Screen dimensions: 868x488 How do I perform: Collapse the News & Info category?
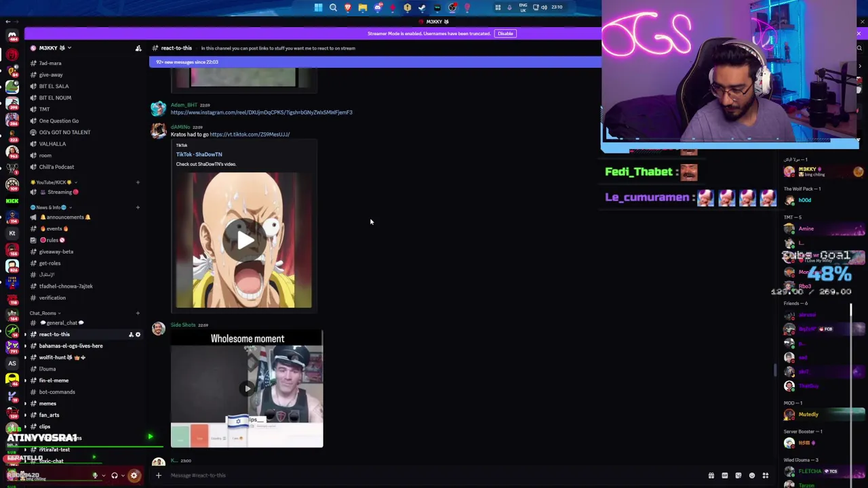pos(50,207)
